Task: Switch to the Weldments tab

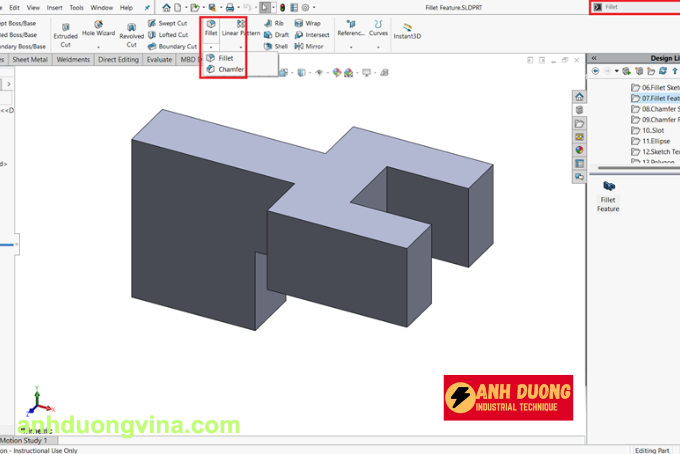Action: (x=73, y=59)
